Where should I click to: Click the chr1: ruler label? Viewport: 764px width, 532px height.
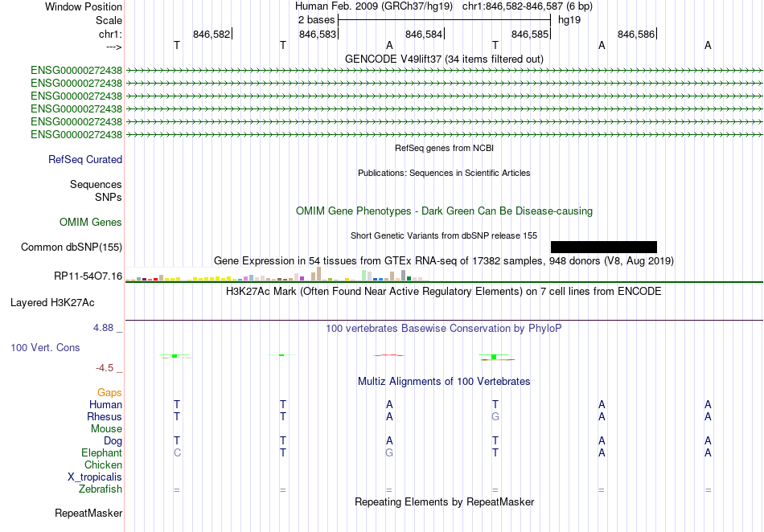coord(110,34)
